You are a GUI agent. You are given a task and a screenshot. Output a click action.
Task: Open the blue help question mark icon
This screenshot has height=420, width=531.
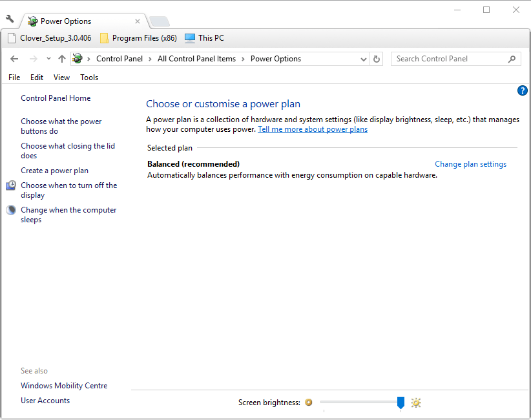(522, 90)
